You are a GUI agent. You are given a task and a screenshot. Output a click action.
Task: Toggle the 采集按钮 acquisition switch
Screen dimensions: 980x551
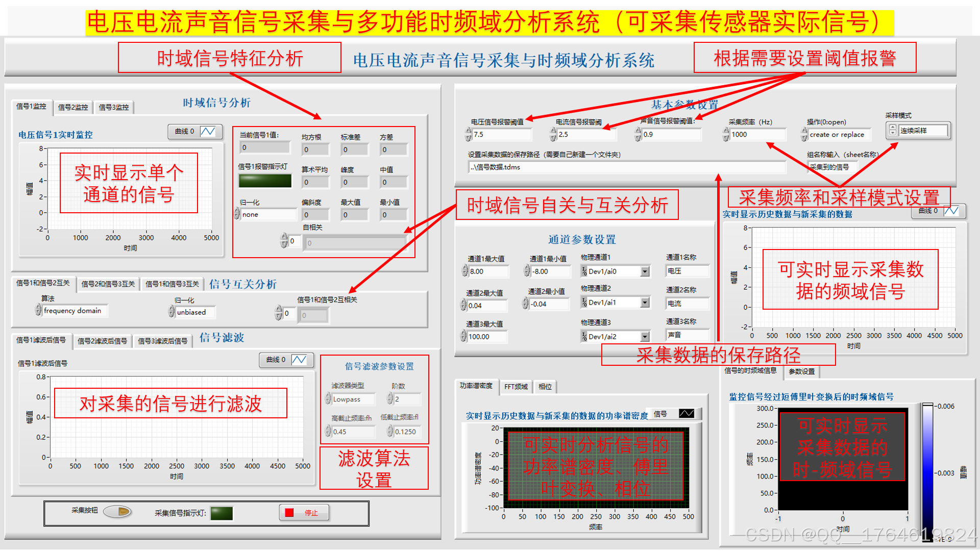coord(118,511)
